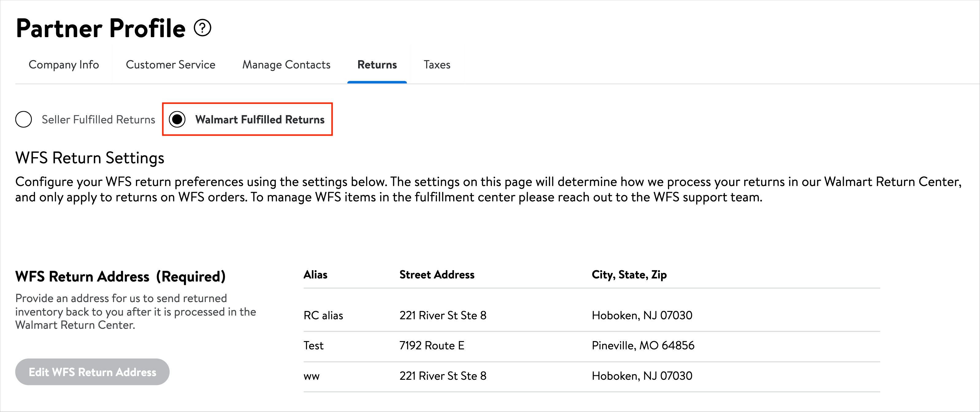Screen dimensions: 980x412
Task: Select Seller Fulfilled Returns radio button
Action: [24, 119]
